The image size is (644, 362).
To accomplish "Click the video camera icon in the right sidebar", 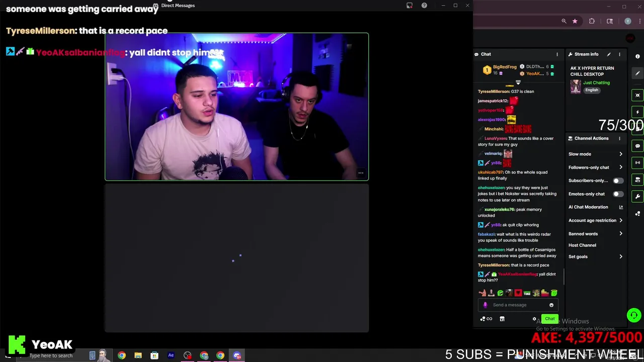I will point(637,179).
